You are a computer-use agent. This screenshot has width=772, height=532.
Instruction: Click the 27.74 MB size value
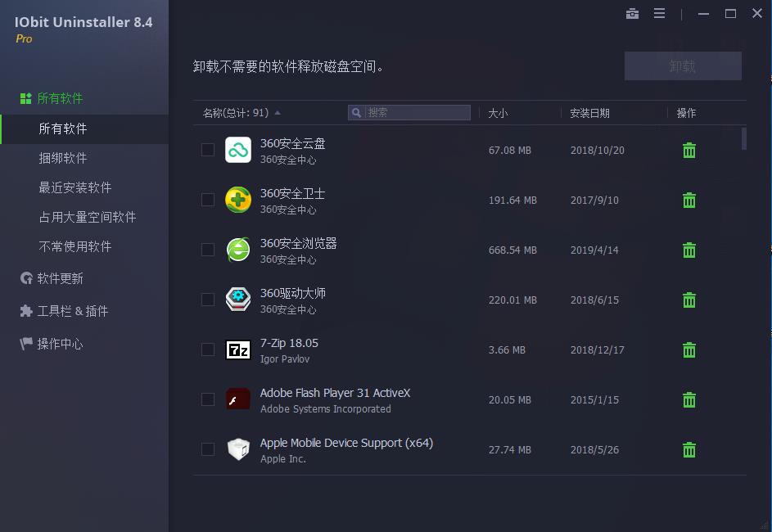click(509, 450)
